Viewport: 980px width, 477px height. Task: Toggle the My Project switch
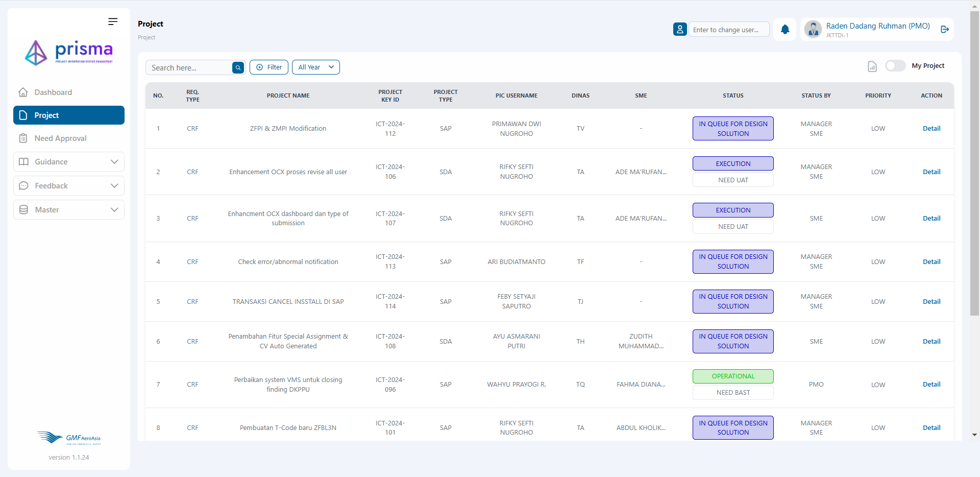(x=895, y=66)
